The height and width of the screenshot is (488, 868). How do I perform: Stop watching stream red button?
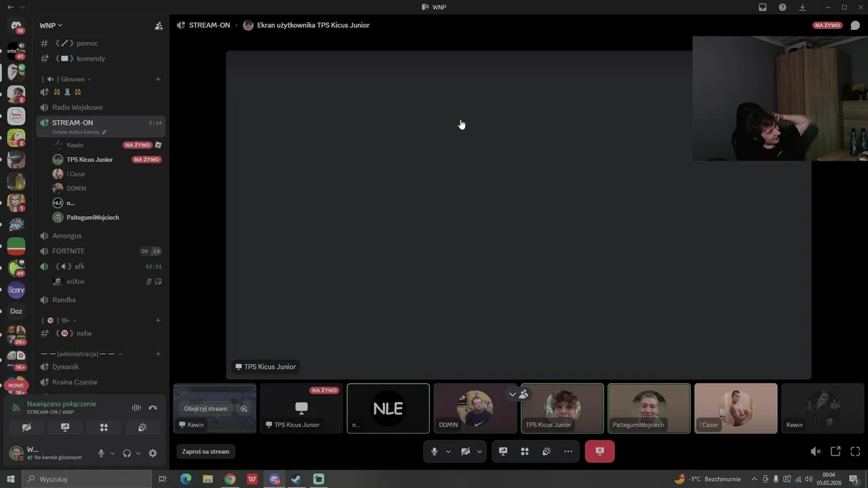(599, 451)
